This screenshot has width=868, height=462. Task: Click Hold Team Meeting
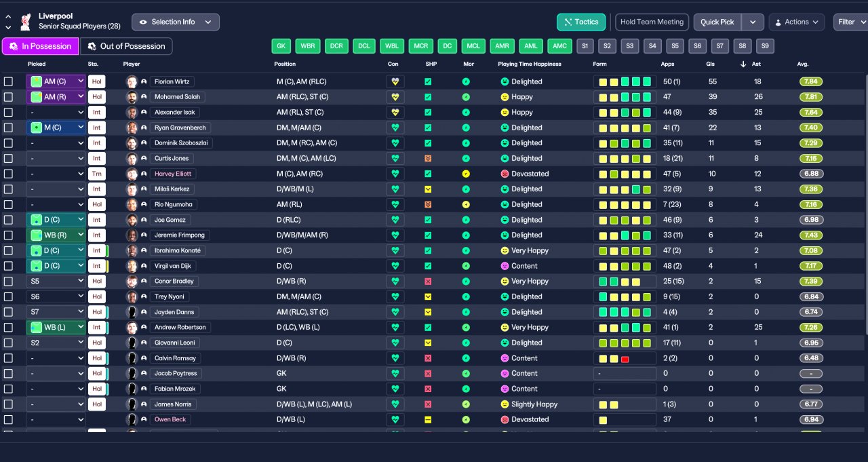pyautogui.click(x=652, y=22)
